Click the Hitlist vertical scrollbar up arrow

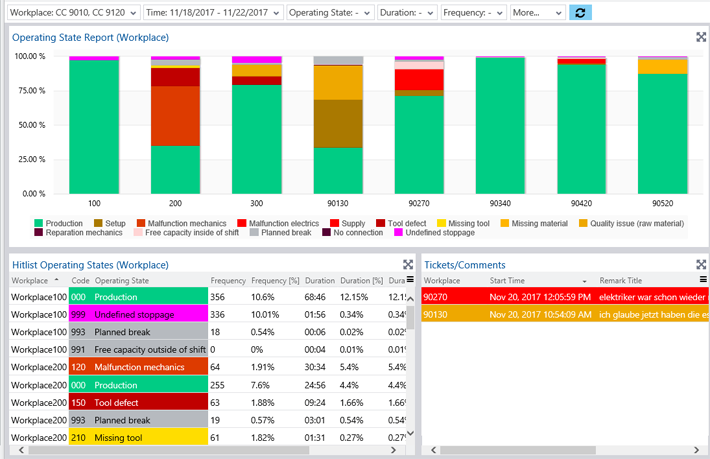click(x=410, y=299)
